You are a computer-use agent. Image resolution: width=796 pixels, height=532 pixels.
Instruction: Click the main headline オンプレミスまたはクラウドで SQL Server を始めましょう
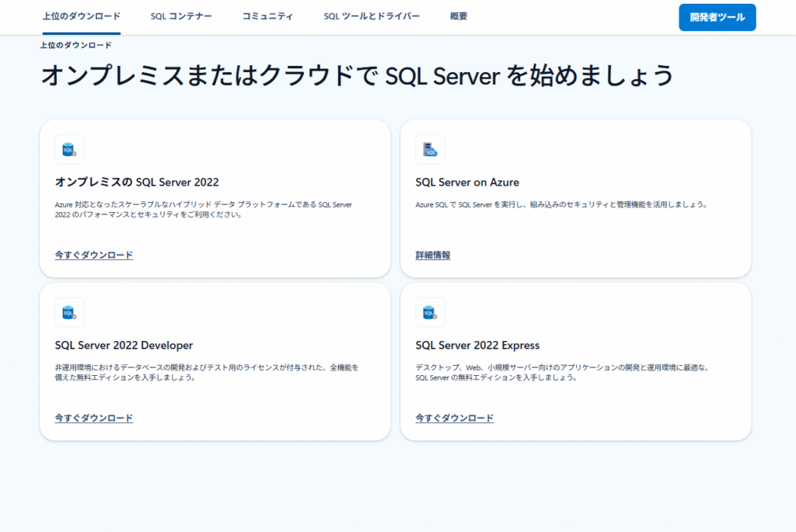point(357,75)
